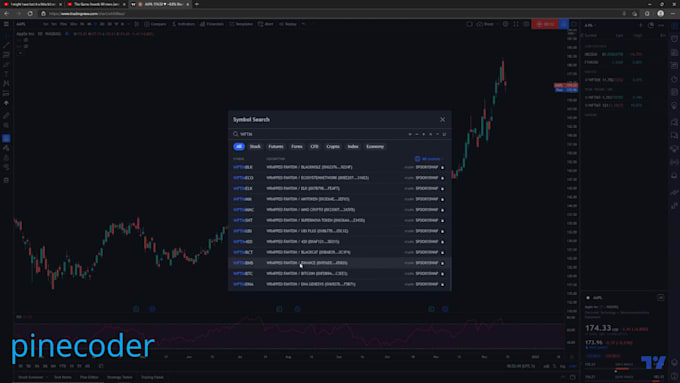Select the trend line drawing tool
The width and height of the screenshot is (680, 383).
6,45
